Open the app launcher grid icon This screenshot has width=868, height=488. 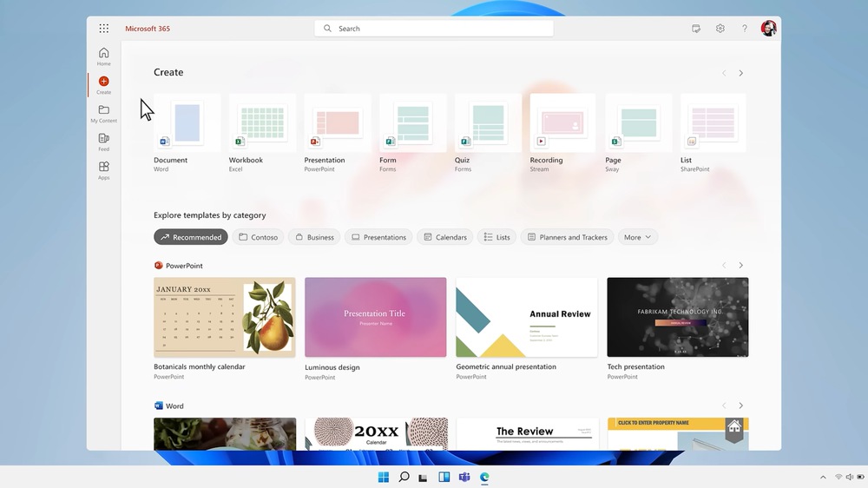(x=103, y=29)
